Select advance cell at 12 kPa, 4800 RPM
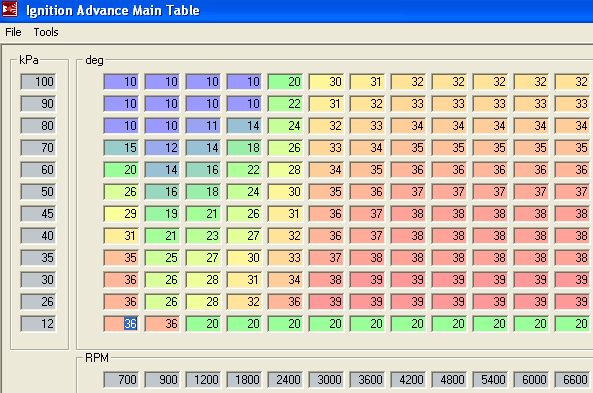Viewport: 593px width, 393px height. [449, 324]
